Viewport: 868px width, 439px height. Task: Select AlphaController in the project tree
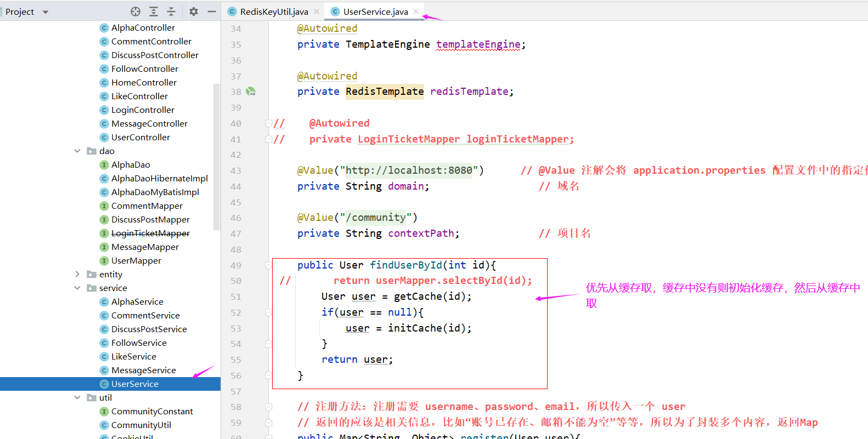(143, 27)
